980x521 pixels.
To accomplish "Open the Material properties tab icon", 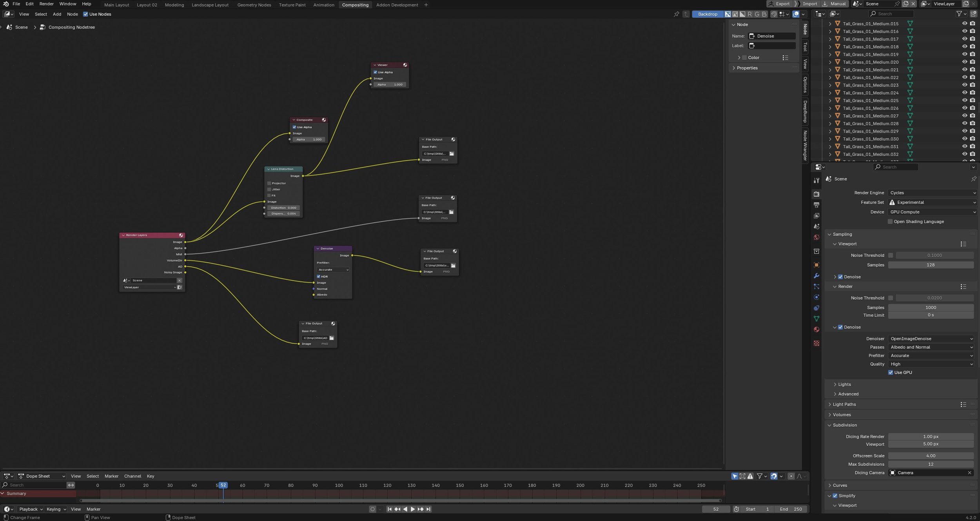I will 817,330.
